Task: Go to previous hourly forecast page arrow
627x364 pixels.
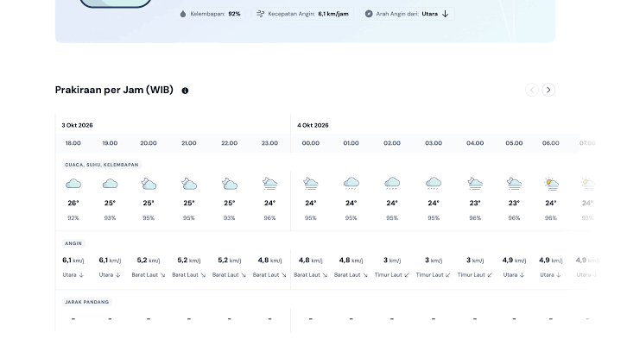Action: pyautogui.click(x=532, y=90)
